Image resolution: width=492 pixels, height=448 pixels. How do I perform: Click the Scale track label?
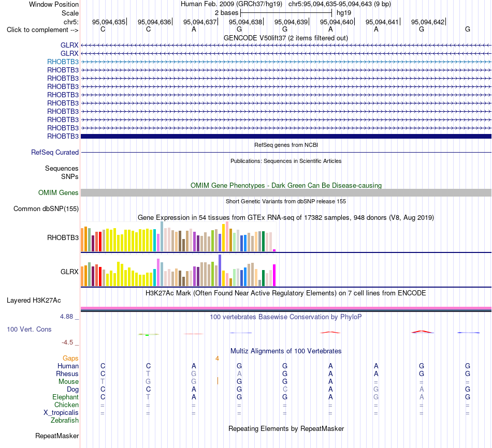tap(70, 13)
